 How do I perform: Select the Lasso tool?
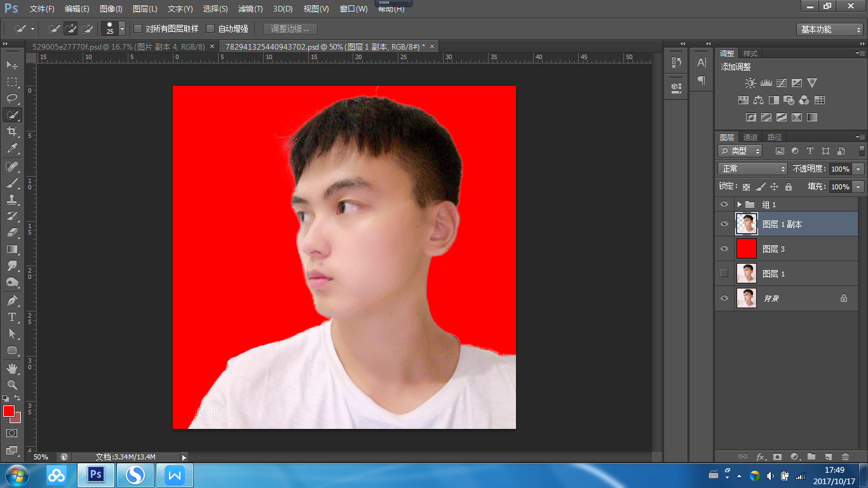point(12,98)
